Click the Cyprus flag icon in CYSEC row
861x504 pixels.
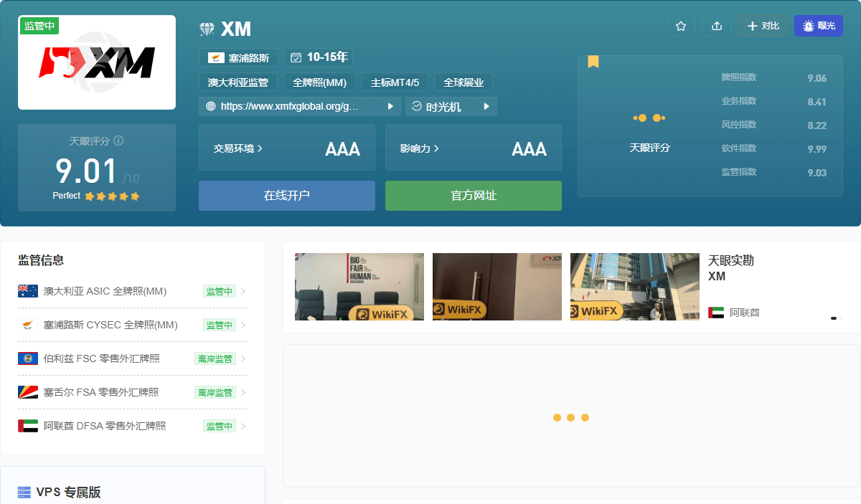(28, 325)
